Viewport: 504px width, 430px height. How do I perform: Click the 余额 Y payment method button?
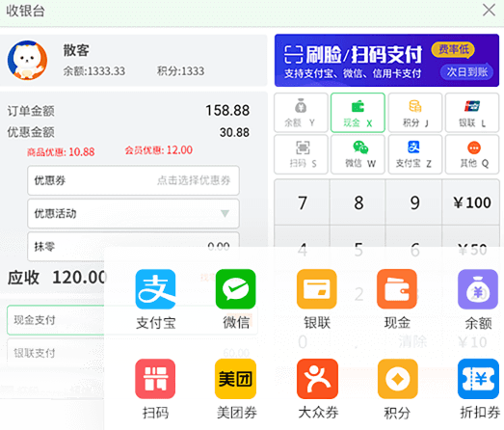301,113
